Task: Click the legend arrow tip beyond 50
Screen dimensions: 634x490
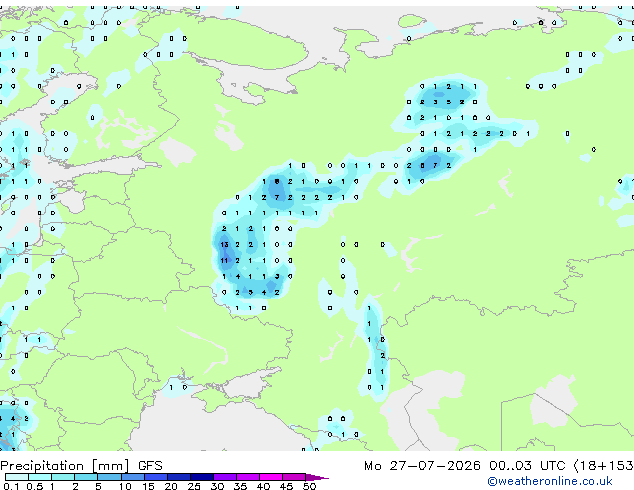Action: (317, 477)
